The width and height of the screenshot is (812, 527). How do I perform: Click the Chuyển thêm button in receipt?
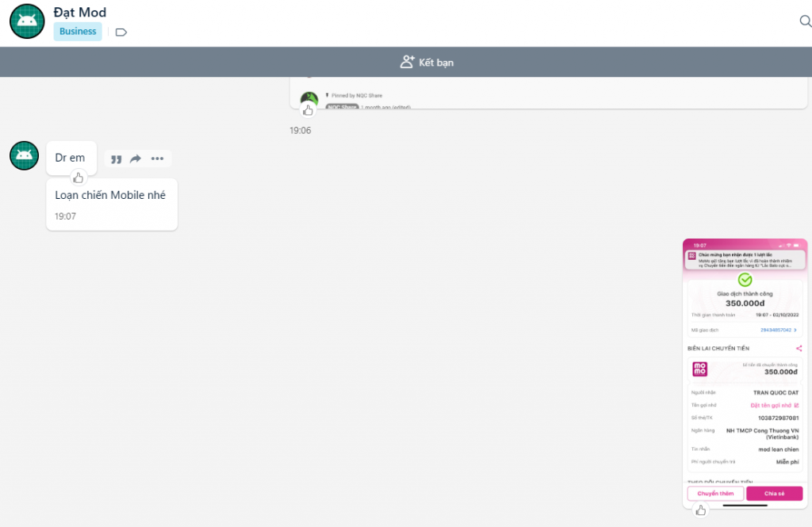[x=715, y=494]
